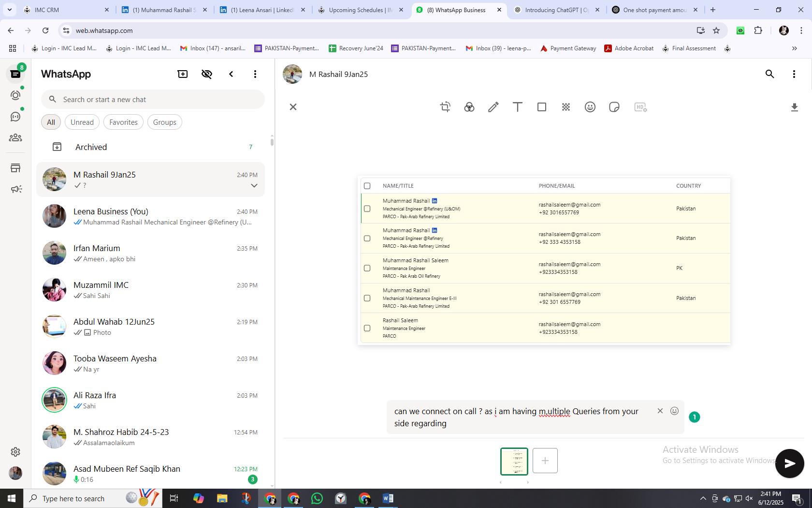Download the image with download icon
This screenshot has height=508, width=812.
click(794, 107)
